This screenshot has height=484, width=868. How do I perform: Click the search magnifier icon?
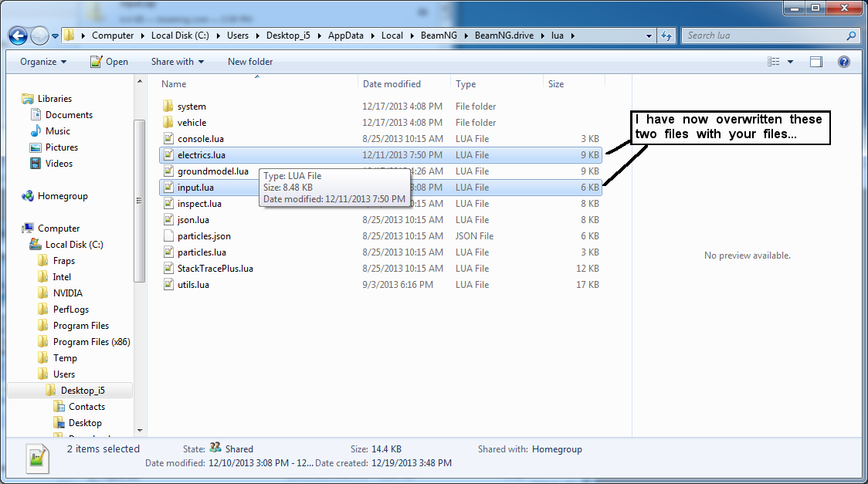click(x=851, y=36)
